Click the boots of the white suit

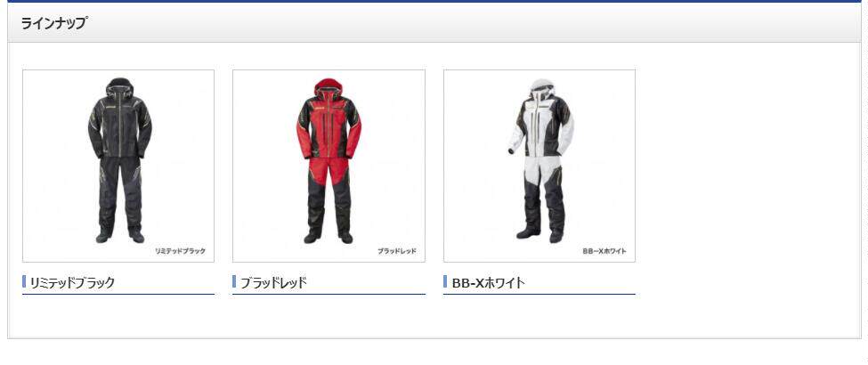pyautogui.click(x=539, y=235)
